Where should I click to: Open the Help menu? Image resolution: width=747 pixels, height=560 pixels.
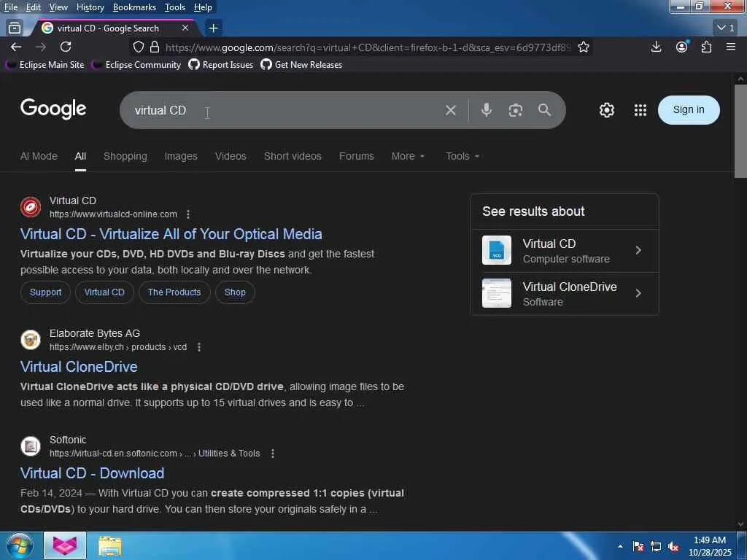203,7
